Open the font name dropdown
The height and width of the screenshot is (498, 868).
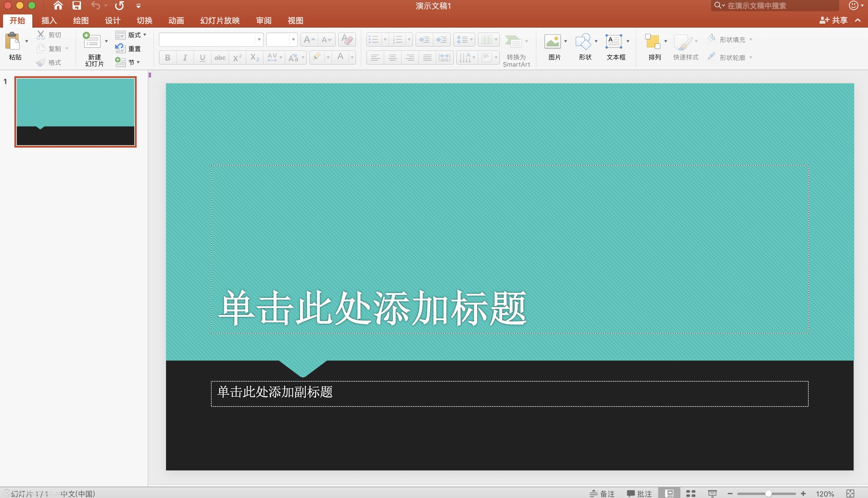click(x=259, y=40)
